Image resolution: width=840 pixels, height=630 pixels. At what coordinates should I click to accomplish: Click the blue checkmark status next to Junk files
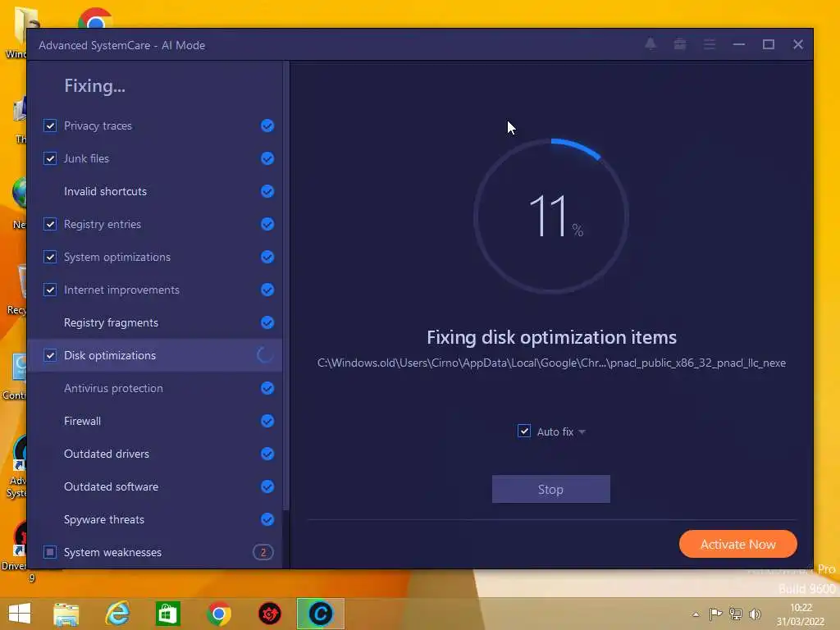point(267,158)
